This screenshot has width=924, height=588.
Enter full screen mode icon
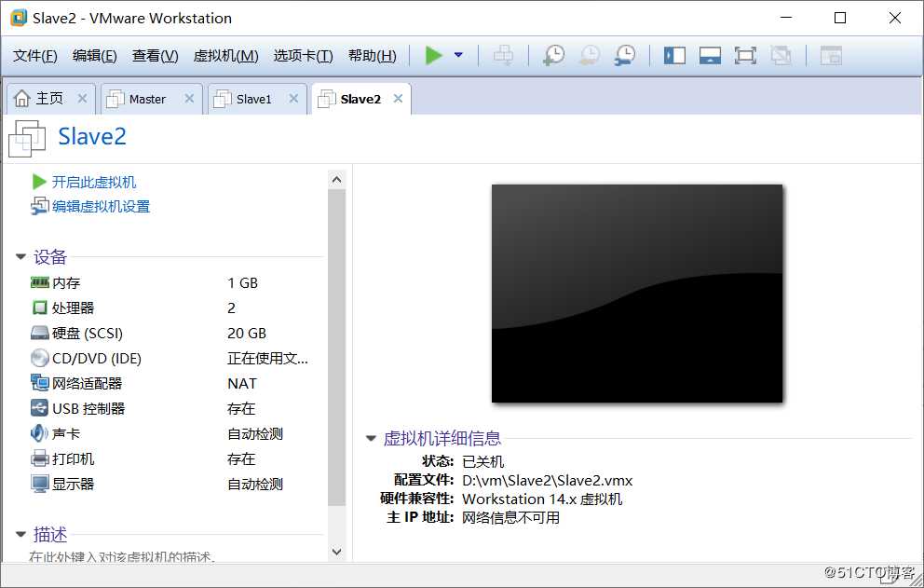(745, 55)
